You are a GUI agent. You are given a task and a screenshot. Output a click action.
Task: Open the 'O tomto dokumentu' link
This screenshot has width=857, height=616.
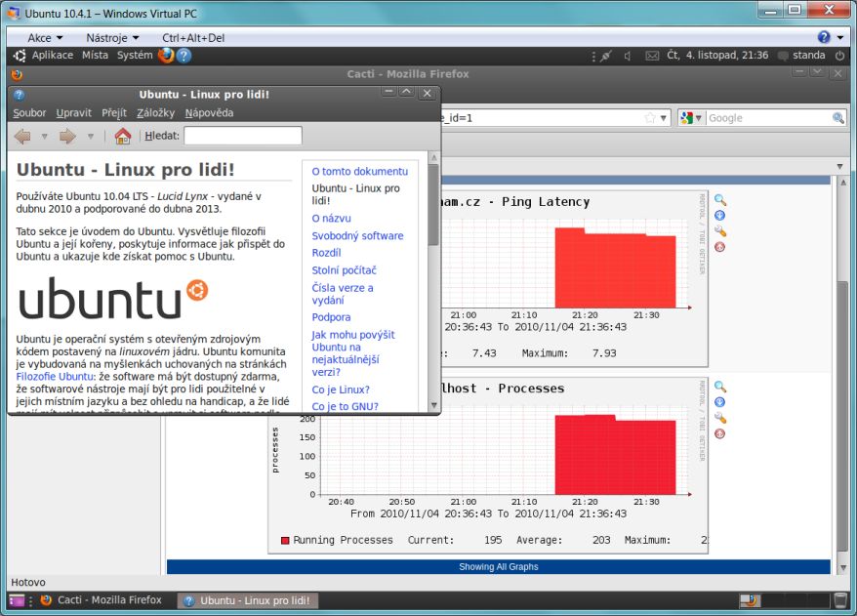point(359,171)
